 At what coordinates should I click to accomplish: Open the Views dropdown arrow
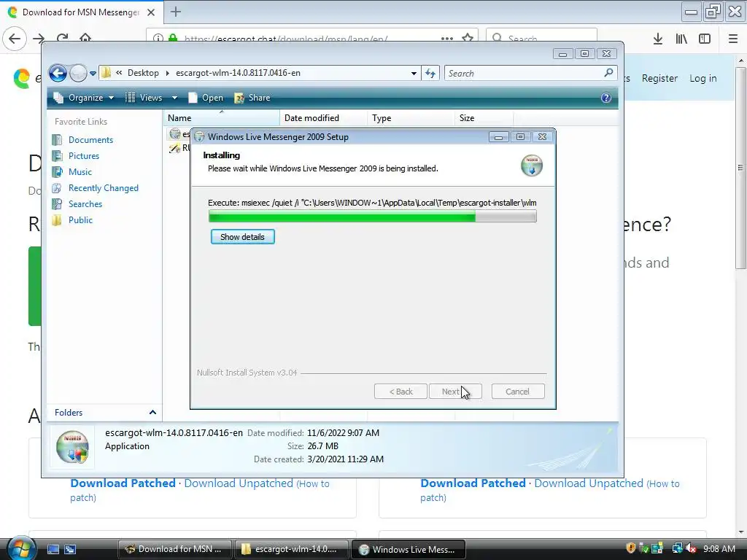pyautogui.click(x=174, y=98)
